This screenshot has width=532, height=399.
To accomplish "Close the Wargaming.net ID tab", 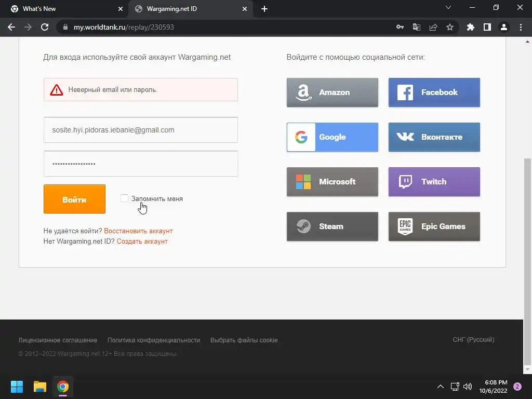I will [x=245, y=9].
